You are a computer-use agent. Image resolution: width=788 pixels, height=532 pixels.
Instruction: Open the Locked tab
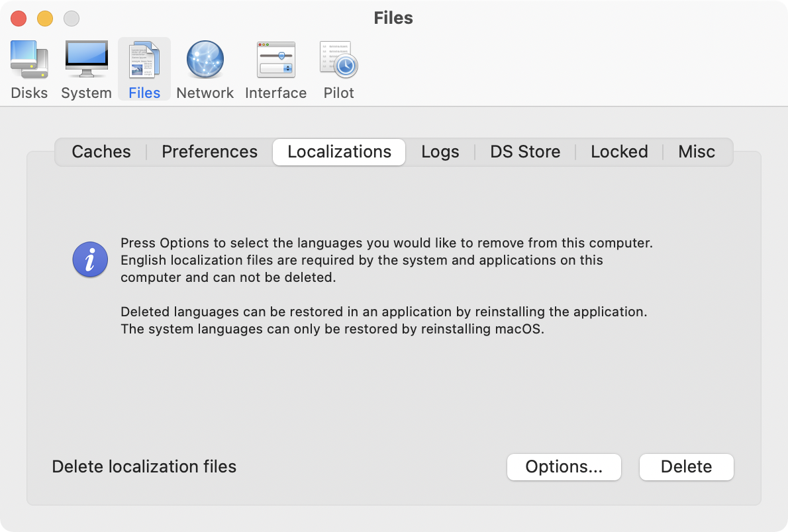619,152
